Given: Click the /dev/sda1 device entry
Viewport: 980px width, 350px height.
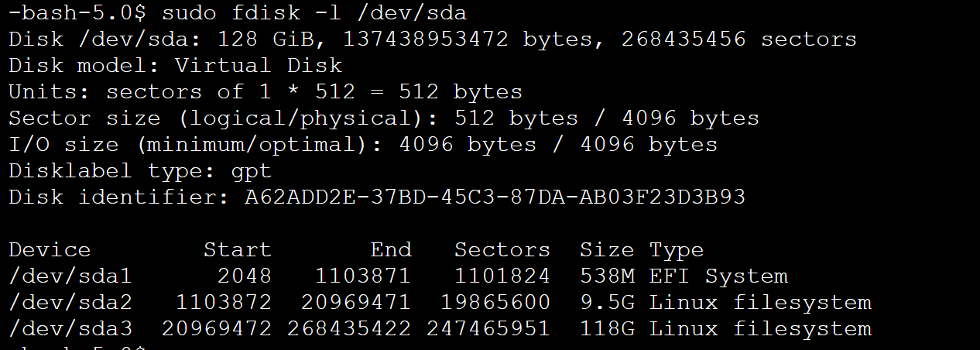Looking at the screenshot, I should point(70,276).
